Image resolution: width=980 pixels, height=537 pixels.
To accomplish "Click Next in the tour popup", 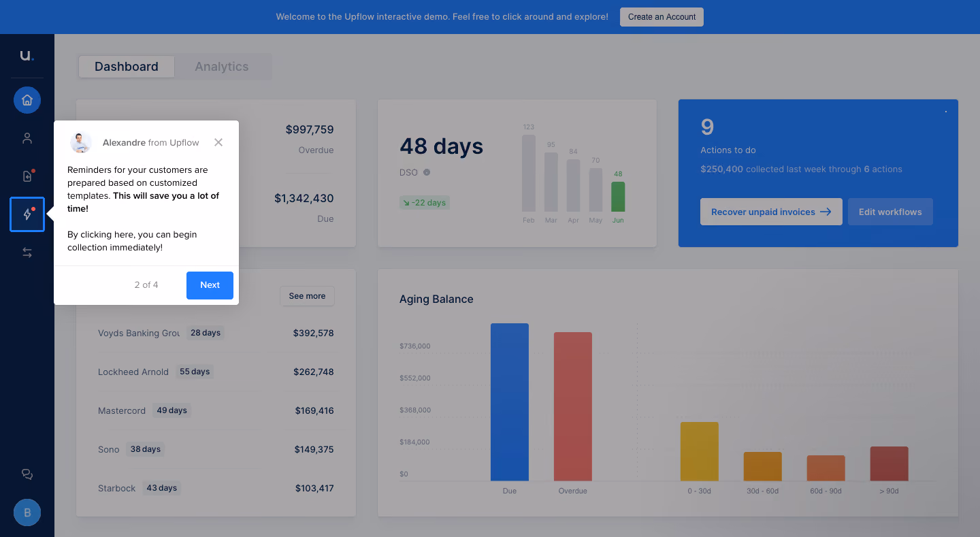I will pos(210,285).
